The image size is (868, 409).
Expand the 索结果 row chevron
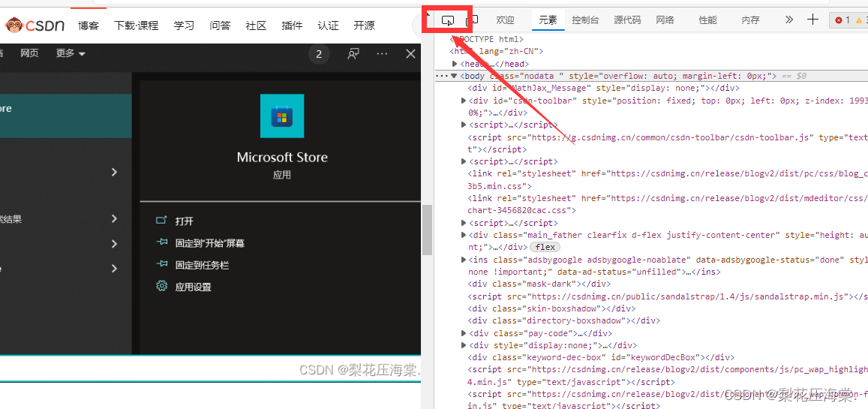click(114, 218)
